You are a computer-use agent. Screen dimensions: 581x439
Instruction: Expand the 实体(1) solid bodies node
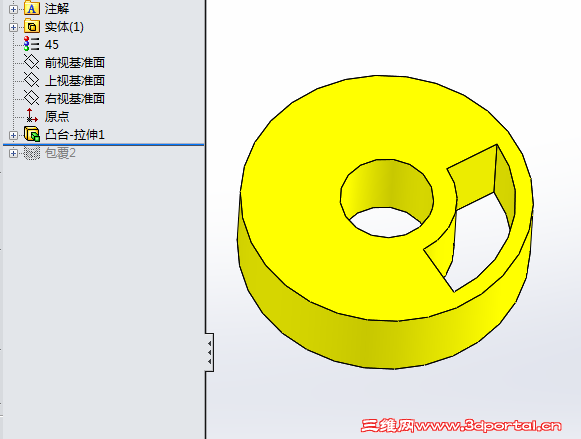(13, 27)
